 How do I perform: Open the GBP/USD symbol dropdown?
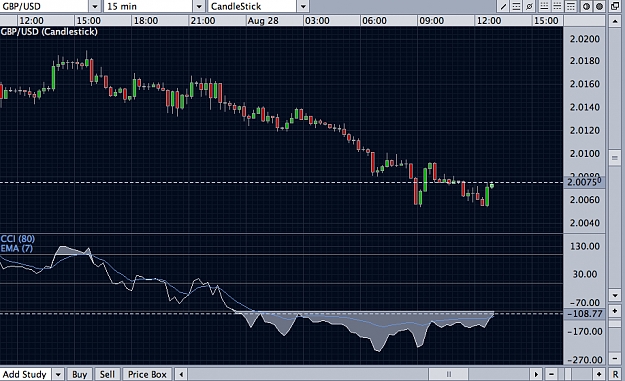(x=95, y=6)
